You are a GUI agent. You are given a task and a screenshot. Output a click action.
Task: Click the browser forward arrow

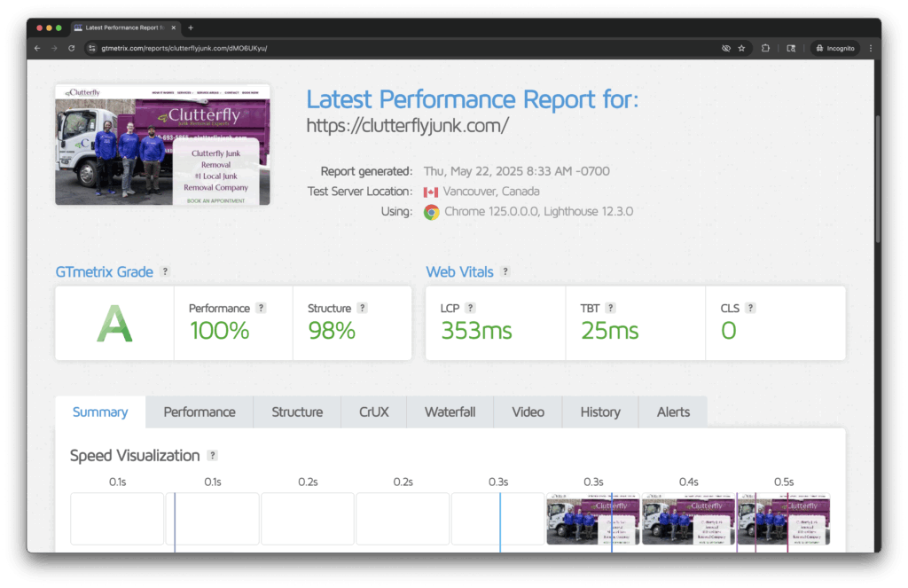(54, 49)
